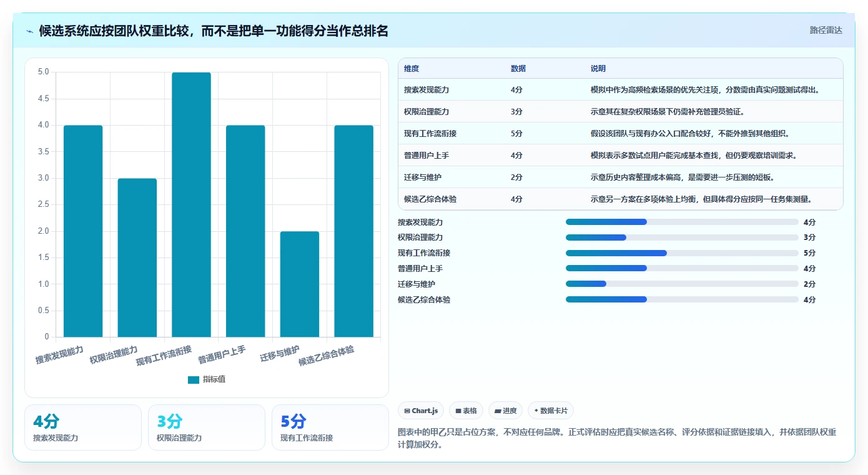Screen dimensions: 868x475
Task: Open the 5分 现有工作流衔接 stat card
Action: point(330,427)
